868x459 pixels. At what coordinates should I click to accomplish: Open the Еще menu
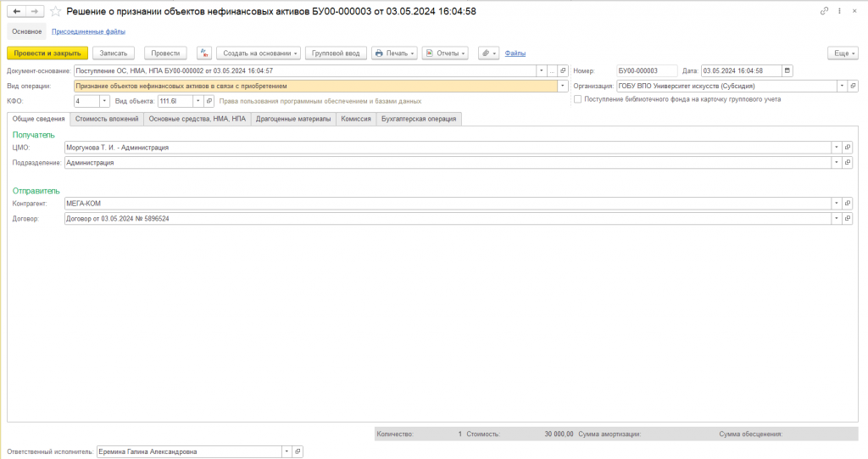click(x=843, y=53)
